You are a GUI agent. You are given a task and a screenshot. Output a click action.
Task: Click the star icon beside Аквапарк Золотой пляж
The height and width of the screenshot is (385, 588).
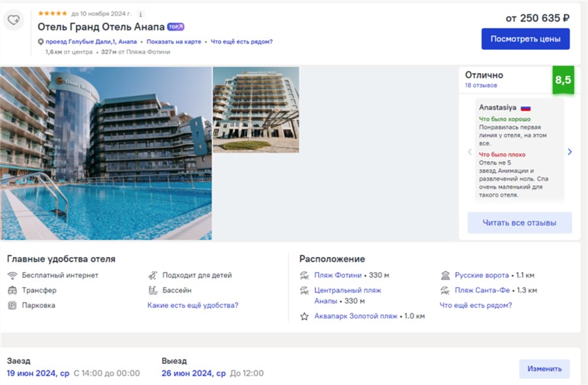[x=304, y=316]
